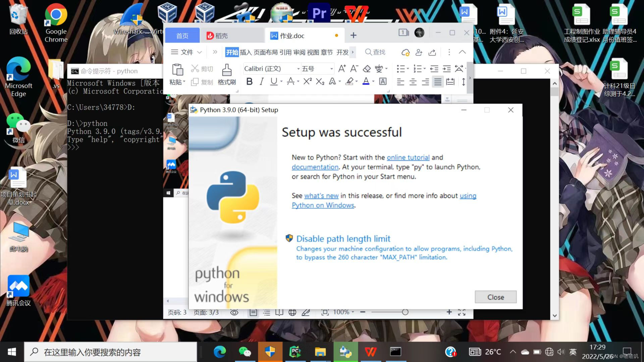Click the zoom slider handle

(x=405, y=312)
